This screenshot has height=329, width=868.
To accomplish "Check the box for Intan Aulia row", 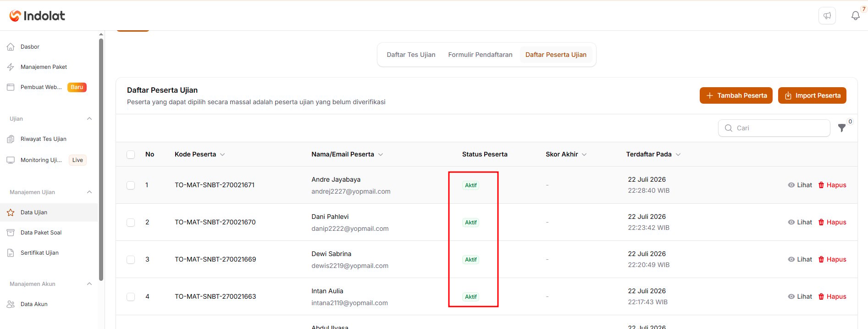I will 131,297.
